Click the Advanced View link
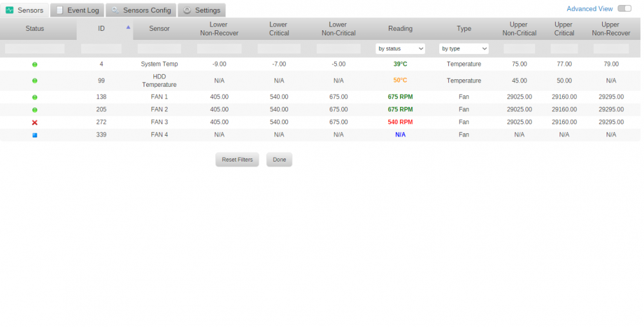This screenshot has width=644, height=327. 589,8
